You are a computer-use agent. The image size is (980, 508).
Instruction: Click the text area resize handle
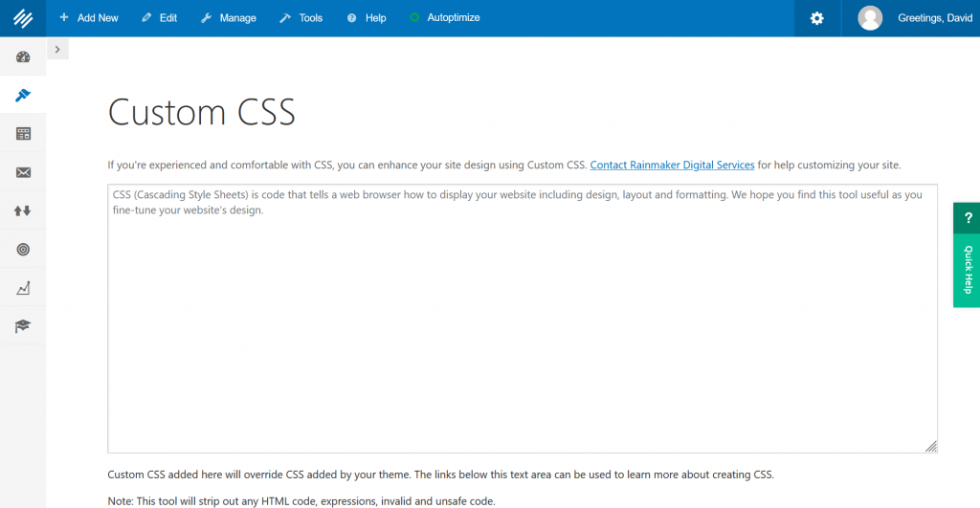tap(930, 446)
